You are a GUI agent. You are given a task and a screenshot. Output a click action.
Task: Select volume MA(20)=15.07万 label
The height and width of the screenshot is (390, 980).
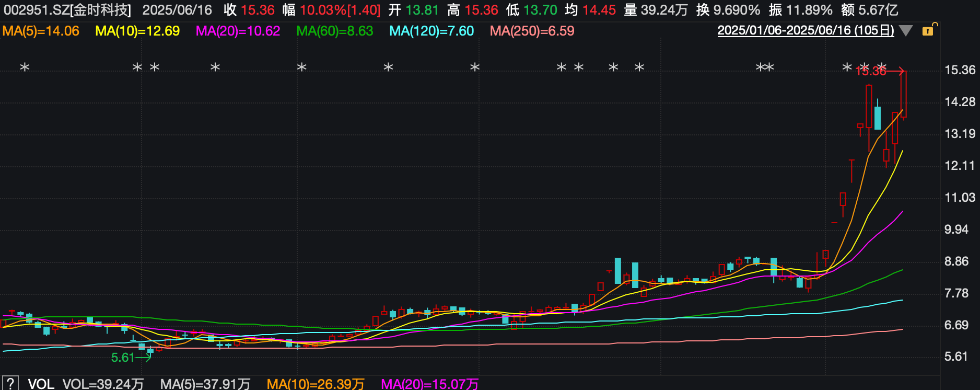pos(429,384)
